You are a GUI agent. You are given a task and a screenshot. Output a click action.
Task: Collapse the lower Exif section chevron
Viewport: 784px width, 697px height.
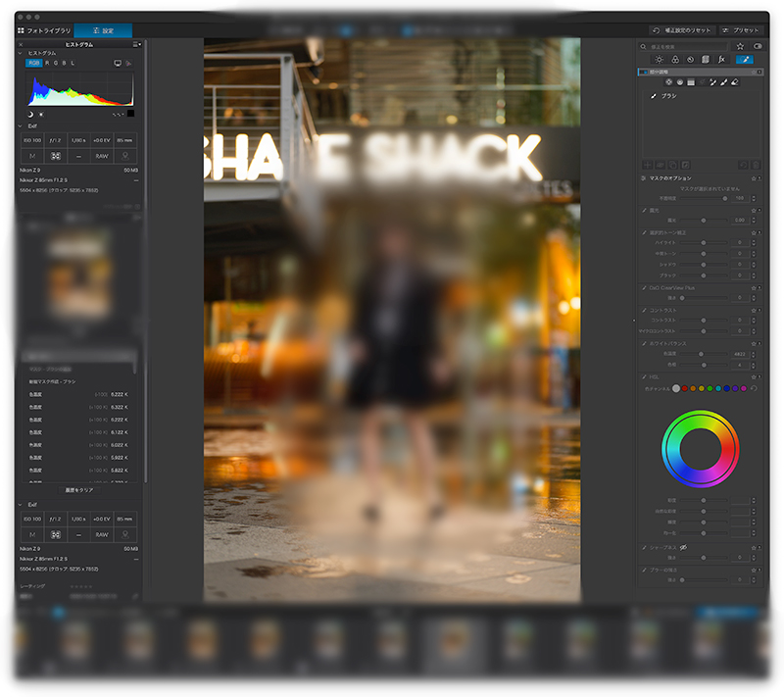(21, 505)
